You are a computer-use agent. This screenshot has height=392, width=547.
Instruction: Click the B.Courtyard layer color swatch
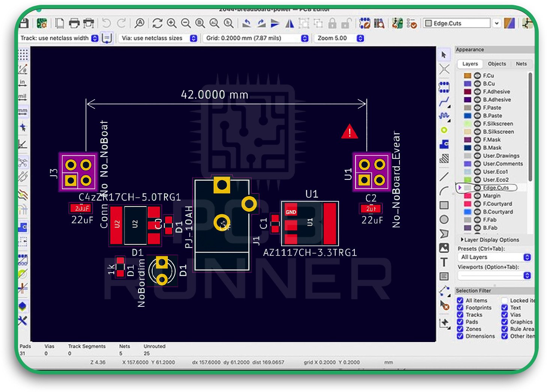tap(467, 212)
